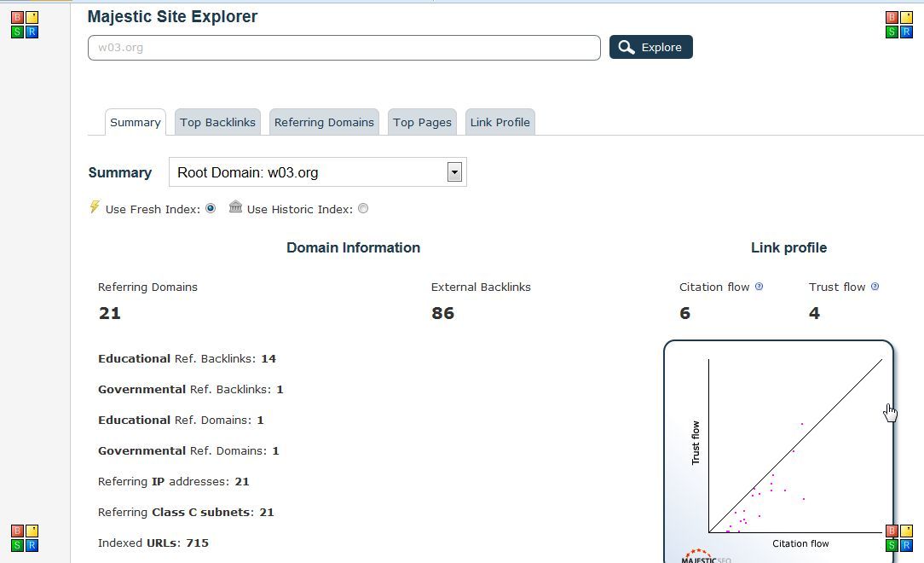The height and width of the screenshot is (563, 924).
Task: Click the Trust flow value 4
Action: click(x=814, y=313)
